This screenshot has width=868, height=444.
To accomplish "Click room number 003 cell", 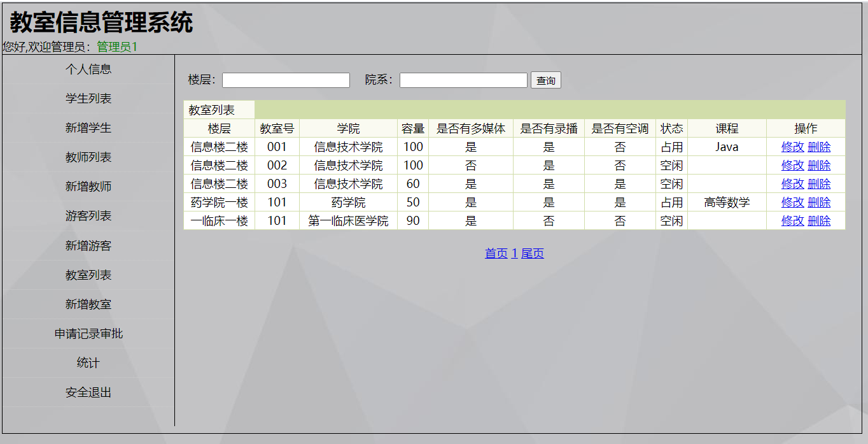I will (277, 184).
